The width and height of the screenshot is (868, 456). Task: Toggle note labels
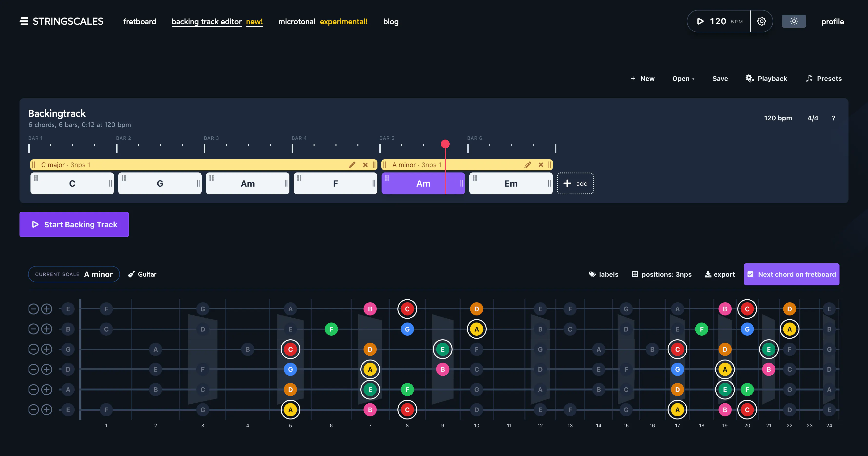pos(603,274)
